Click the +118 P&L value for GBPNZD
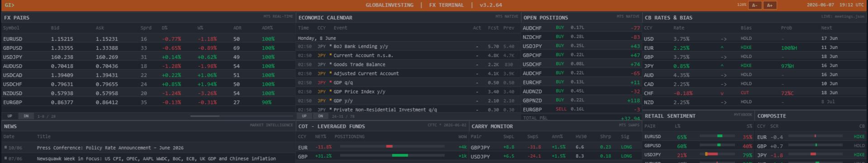This screenshot has width=868, height=163. point(633,101)
